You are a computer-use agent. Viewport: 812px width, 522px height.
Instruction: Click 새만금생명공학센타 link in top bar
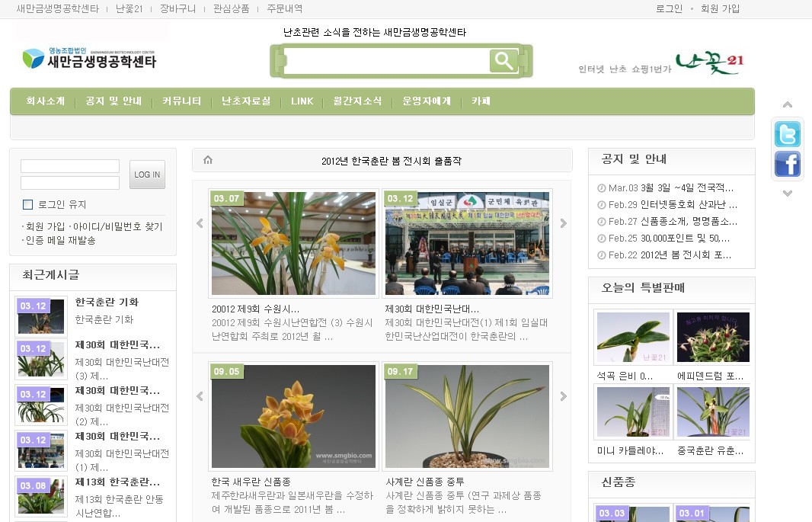coord(57,9)
